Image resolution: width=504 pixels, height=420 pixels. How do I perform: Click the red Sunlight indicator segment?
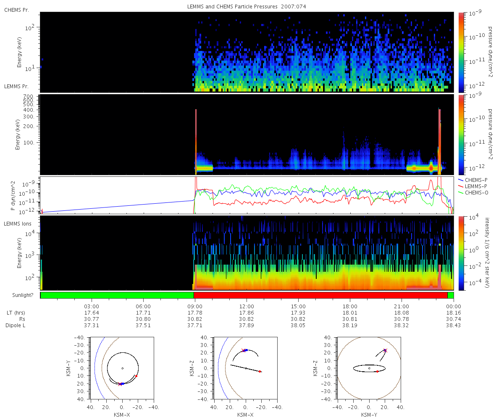320,295
